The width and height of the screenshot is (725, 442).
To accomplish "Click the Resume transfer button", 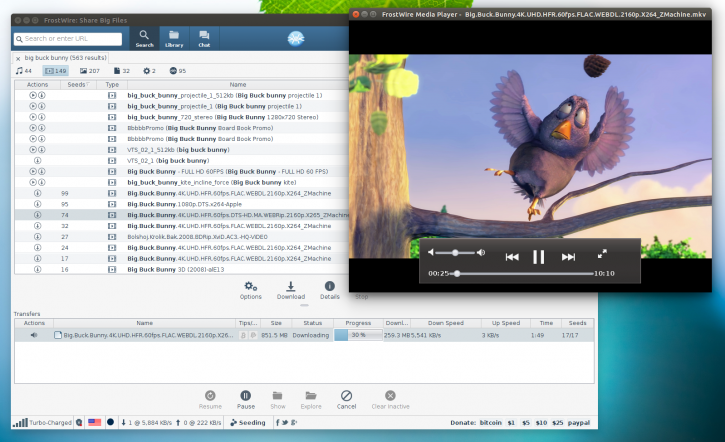I will (210, 400).
